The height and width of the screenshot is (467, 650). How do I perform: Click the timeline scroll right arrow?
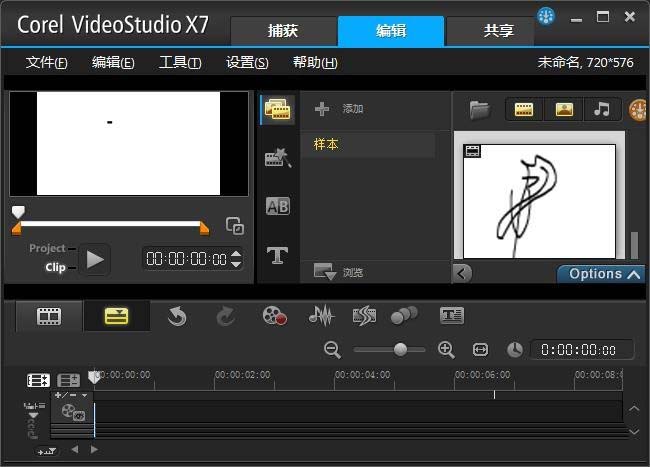94,449
